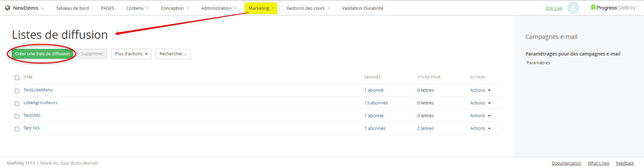The width and height of the screenshot is (644, 168).
Task: Open Actions dropdown for TestSMS row
Action: tap(480, 116)
